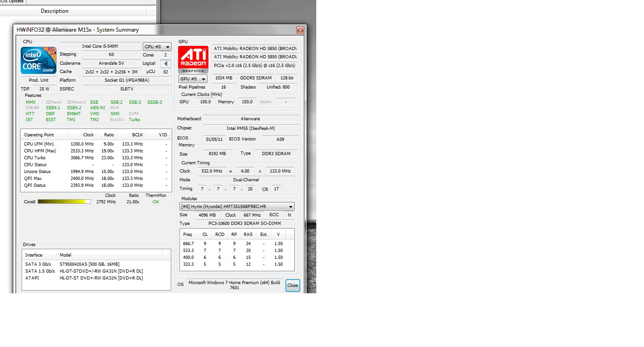Image resolution: width=644 pixels, height=347 pixels.
Task: Click the Prod. Unit button
Action: click(x=39, y=80)
